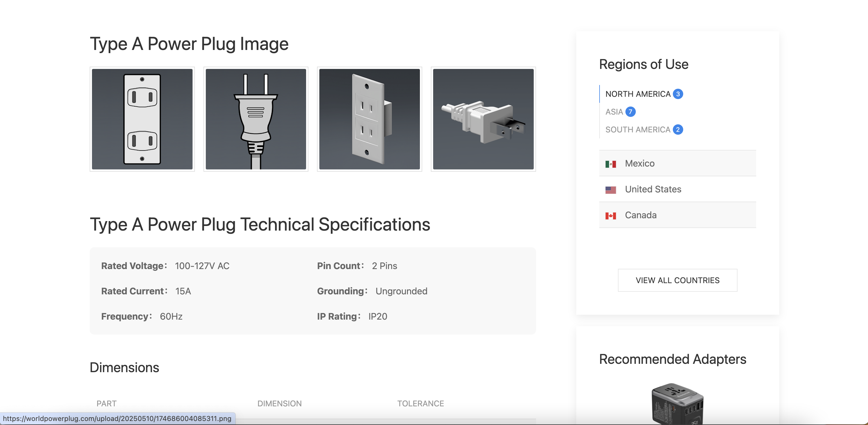Switch to the Asia region tab
868x425 pixels.
(x=614, y=112)
